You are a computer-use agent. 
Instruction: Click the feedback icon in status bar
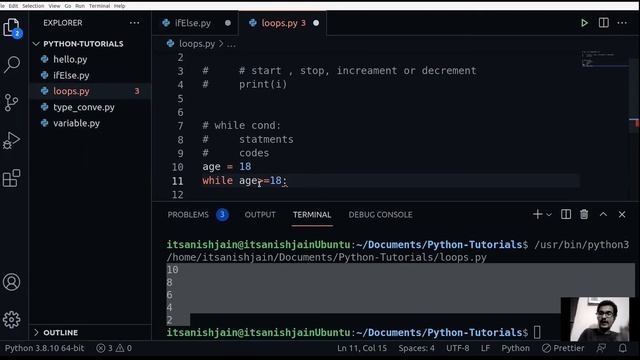click(x=601, y=348)
